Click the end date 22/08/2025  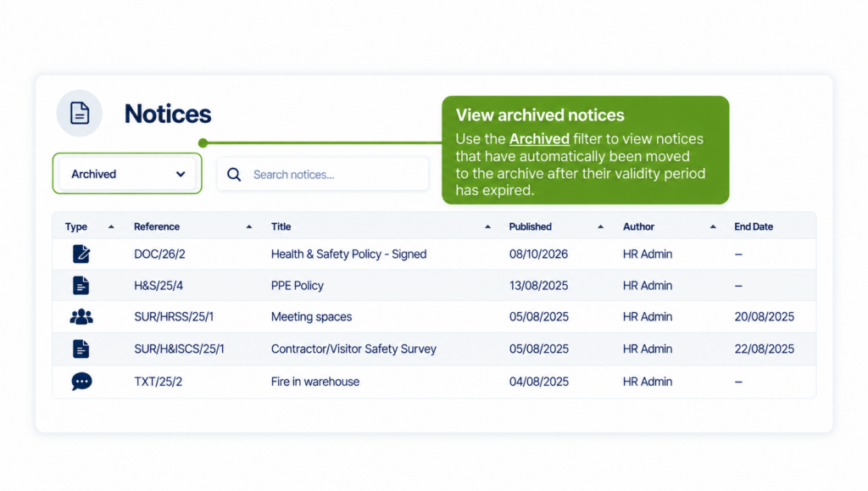764,349
